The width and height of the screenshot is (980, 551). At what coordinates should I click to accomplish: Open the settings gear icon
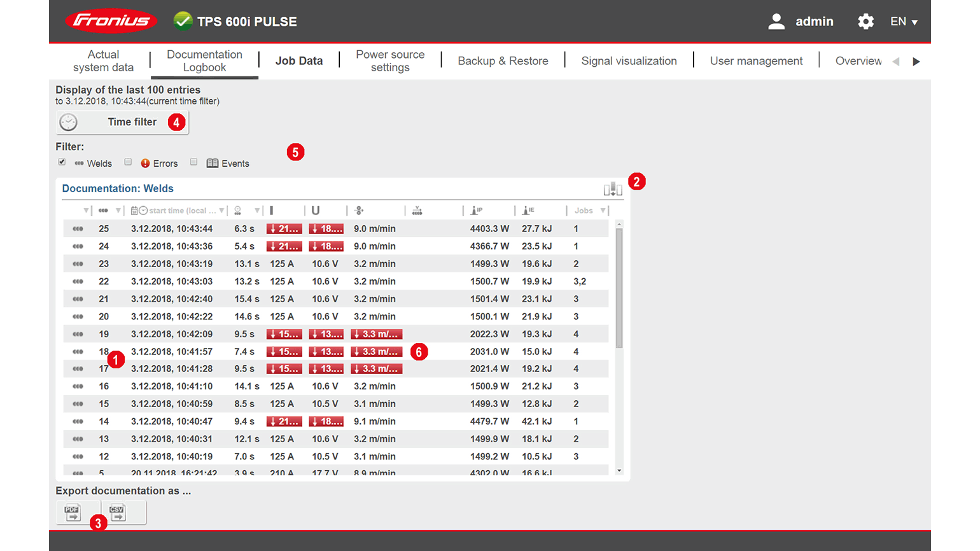tap(865, 22)
